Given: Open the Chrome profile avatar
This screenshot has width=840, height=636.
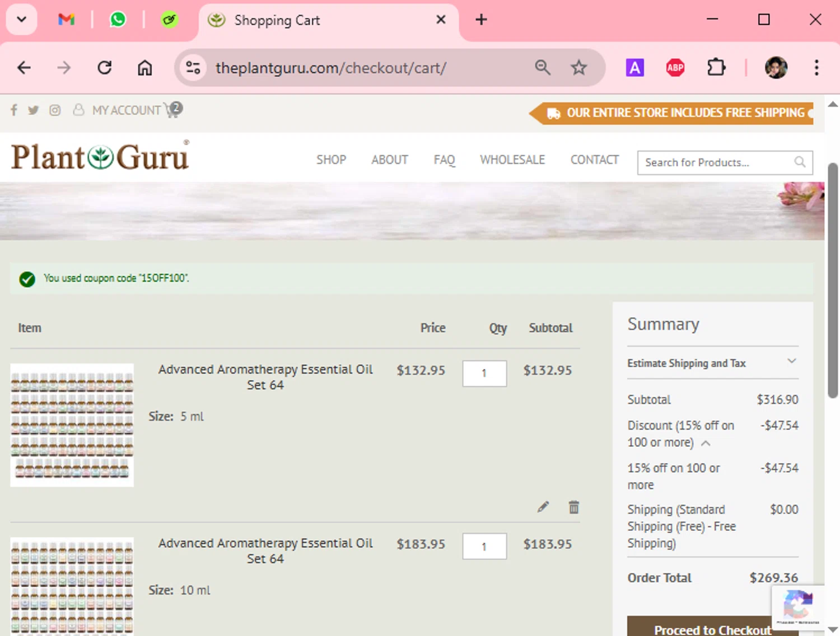Looking at the screenshot, I should tap(776, 68).
